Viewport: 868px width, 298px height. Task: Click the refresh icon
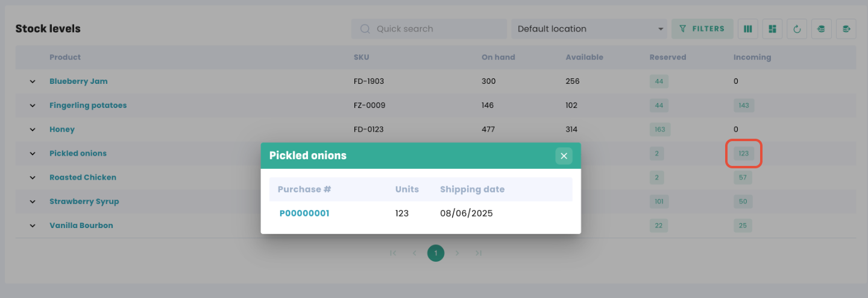tap(797, 28)
